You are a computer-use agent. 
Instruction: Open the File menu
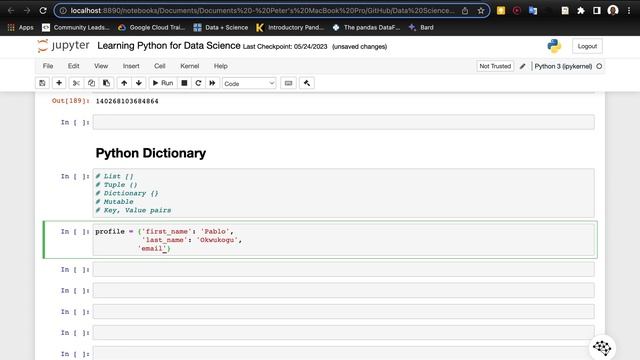coord(48,66)
